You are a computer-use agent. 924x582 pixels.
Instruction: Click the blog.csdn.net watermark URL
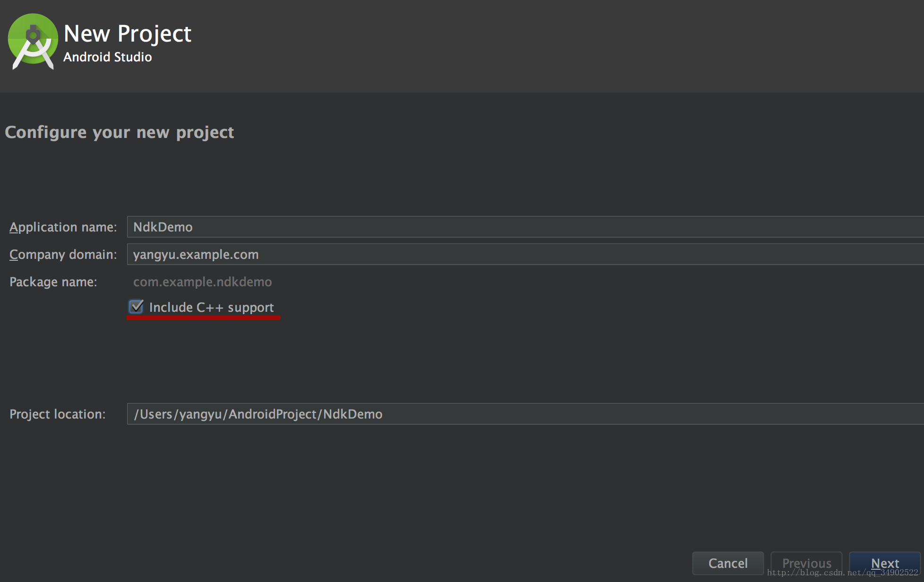point(842,573)
